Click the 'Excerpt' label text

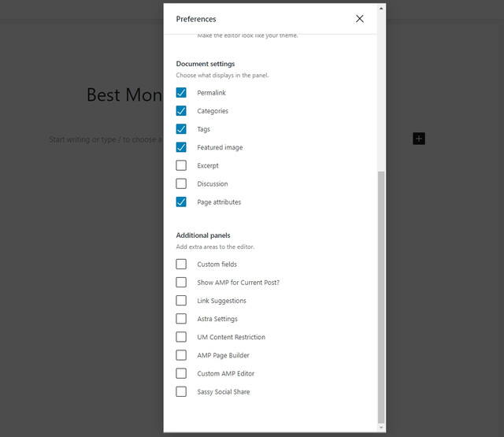(x=208, y=166)
